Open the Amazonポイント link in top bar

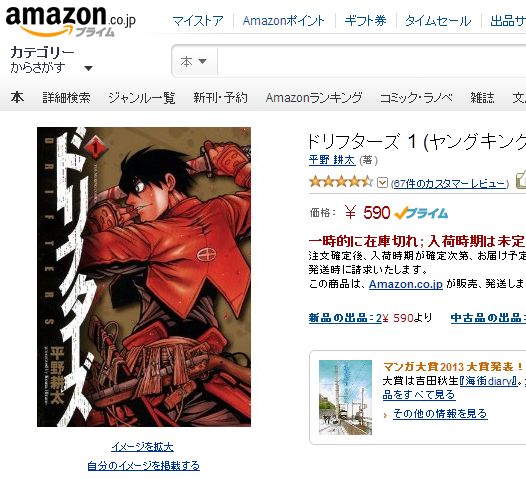[284, 21]
